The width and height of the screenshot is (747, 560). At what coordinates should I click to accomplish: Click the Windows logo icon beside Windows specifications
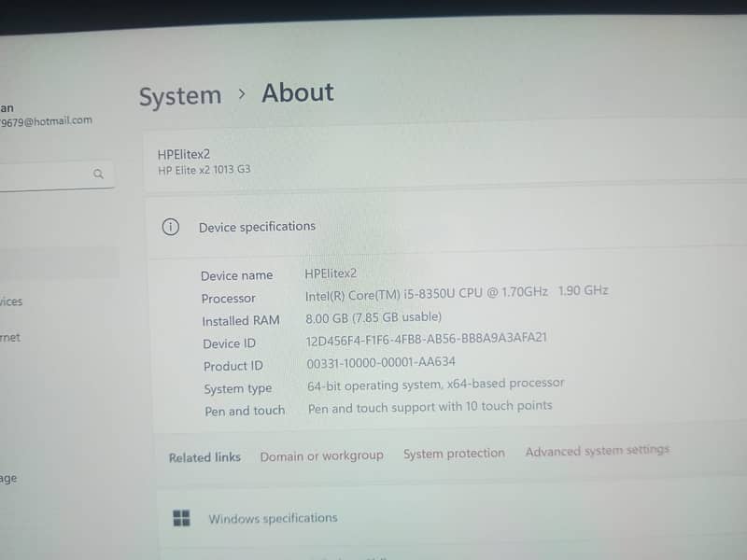pyautogui.click(x=181, y=518)
